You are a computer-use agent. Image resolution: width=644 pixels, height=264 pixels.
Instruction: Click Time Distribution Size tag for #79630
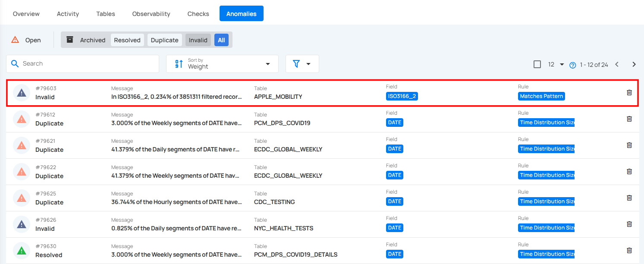tap(546, 254)
